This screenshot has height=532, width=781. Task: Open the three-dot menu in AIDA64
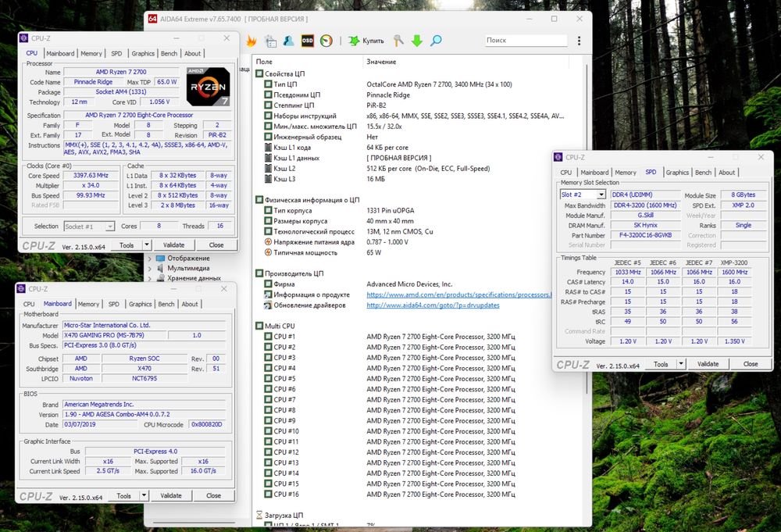[x=580, y=41]
